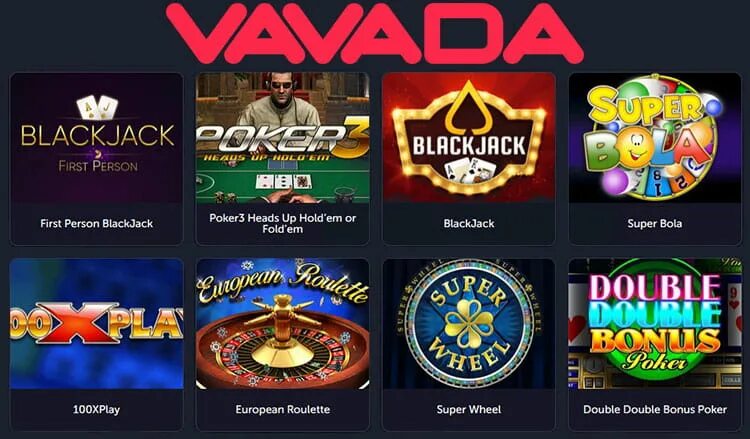The width and height of the screenshot is (750, 439).
Task: Open Double Double Bonus Poker thumbnail
Action: pos(655,324)
